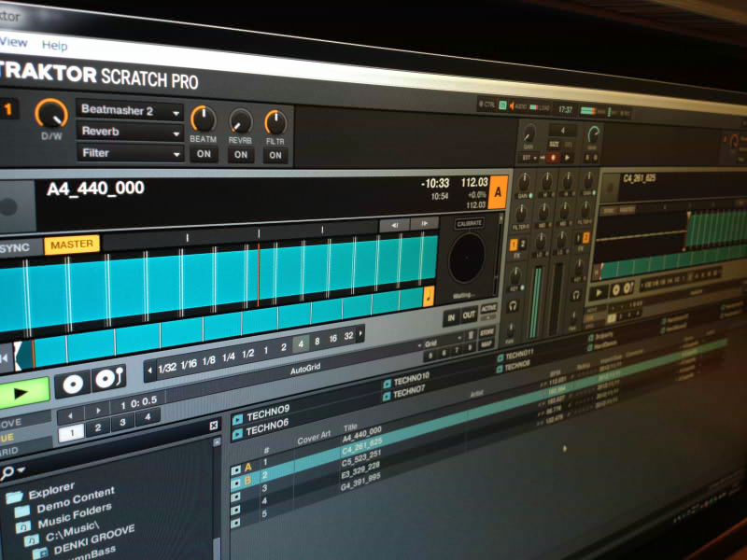The height and width of the screenshot is (560, 747).
Task: Open the Reverb effect dropdown
Action: point(130,132)
